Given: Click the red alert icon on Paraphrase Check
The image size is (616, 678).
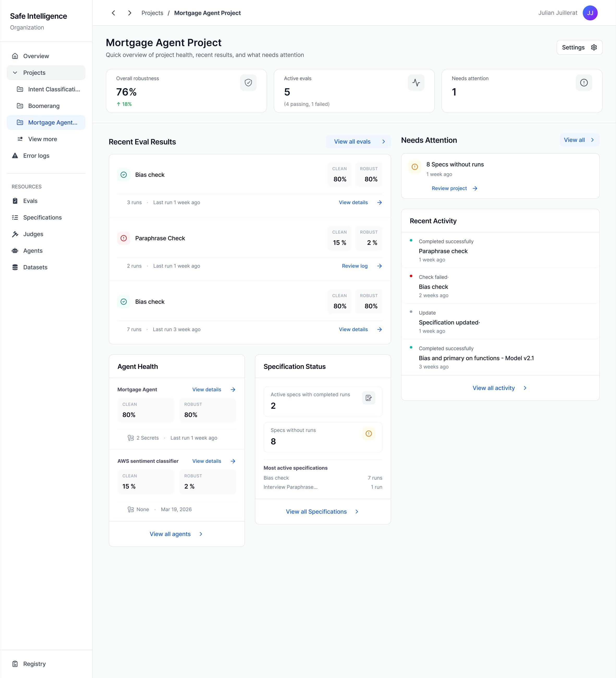Looking at the screenshot, I should tap(124, 238).
